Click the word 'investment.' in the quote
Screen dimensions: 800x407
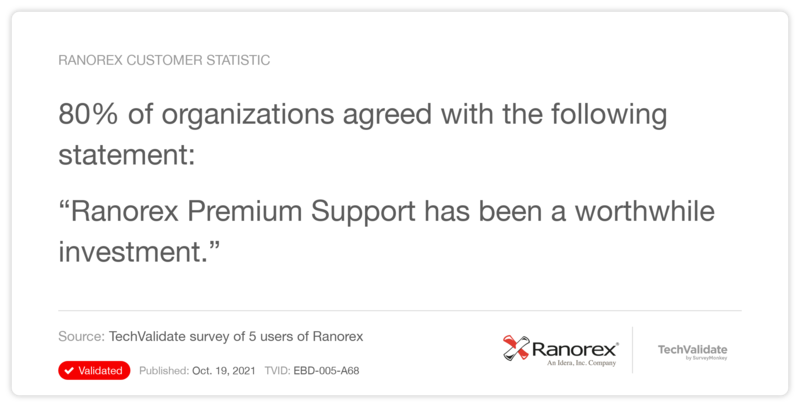(139, 251)
